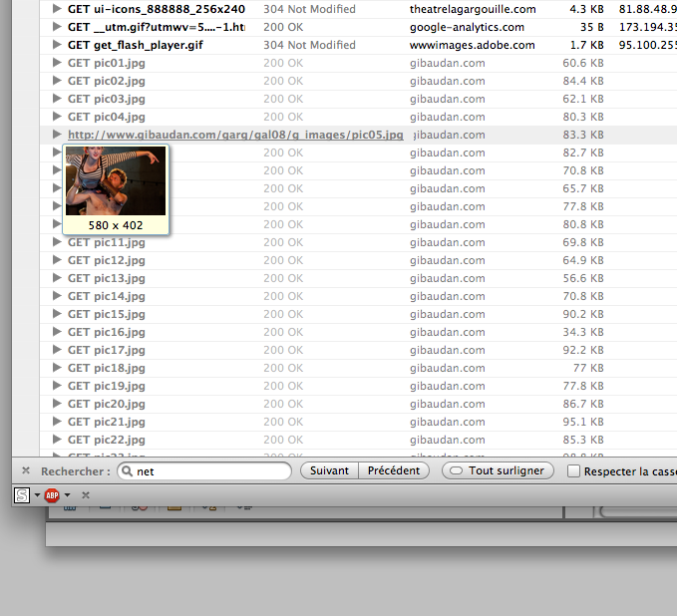Image resolution: width=677 pixels, height=616 pixels.
Task: Expand the GET pic18.jpg request
Action: tap(57, 368)
